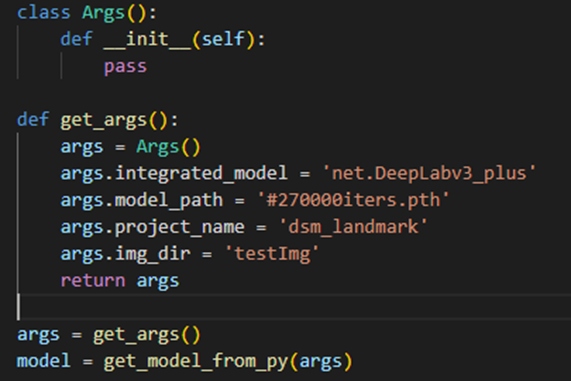Click the '#270000iters.pth' string

point(354,200)
